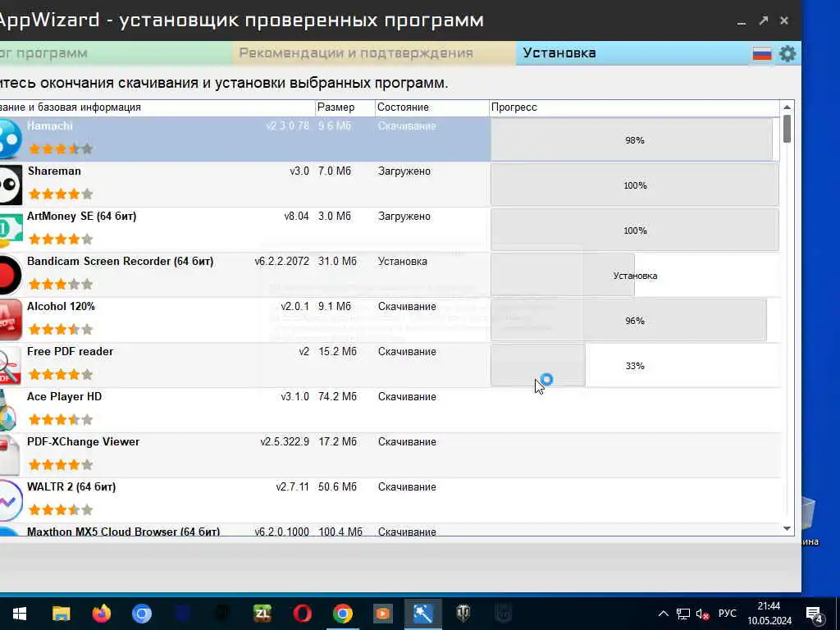Screen dimensions: 840x630
Task: Change language via Russian flag icon
Action: [x=762, y=53]
